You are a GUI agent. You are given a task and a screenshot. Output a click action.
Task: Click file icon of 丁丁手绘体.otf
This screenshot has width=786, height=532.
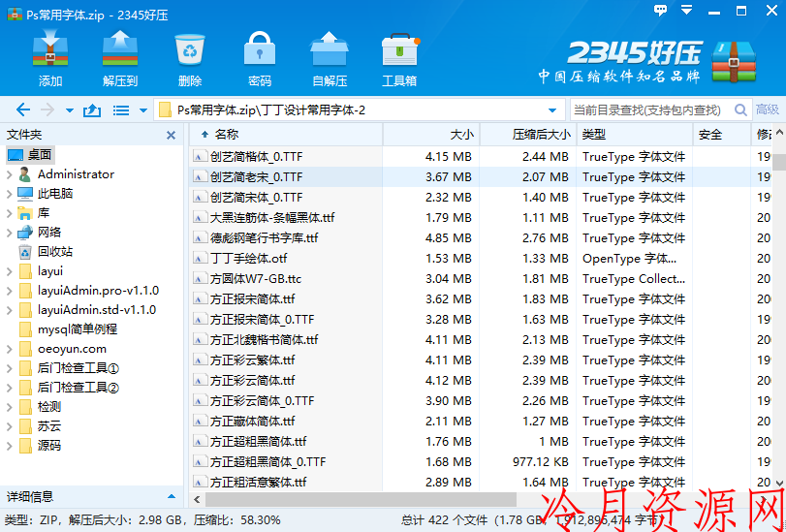tap(200, 259)
